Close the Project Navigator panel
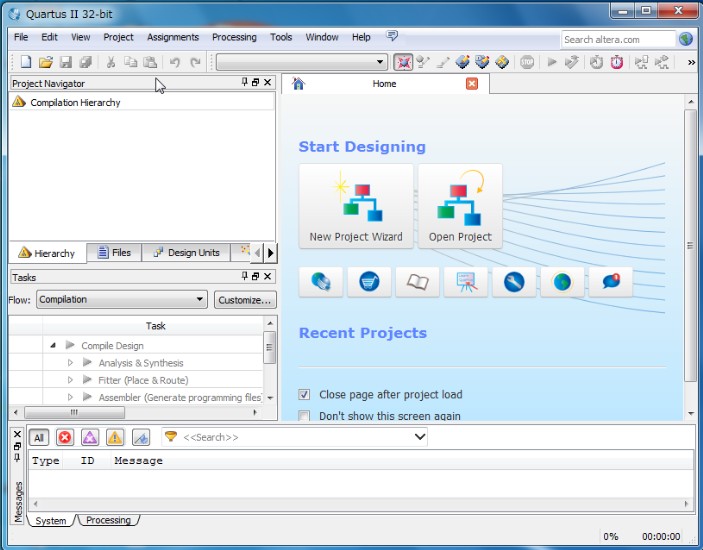This screenshot has width=703, height=550. (268, 82)
